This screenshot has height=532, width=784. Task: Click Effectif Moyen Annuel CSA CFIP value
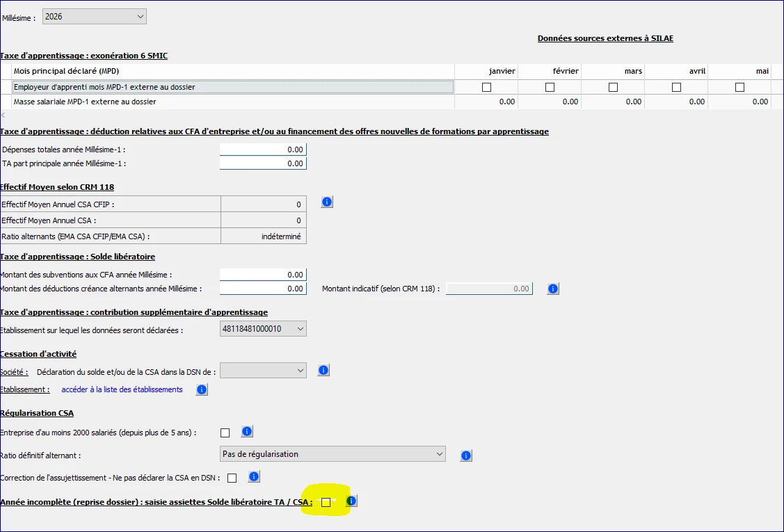pyautogui.click(x=264, y=204)
